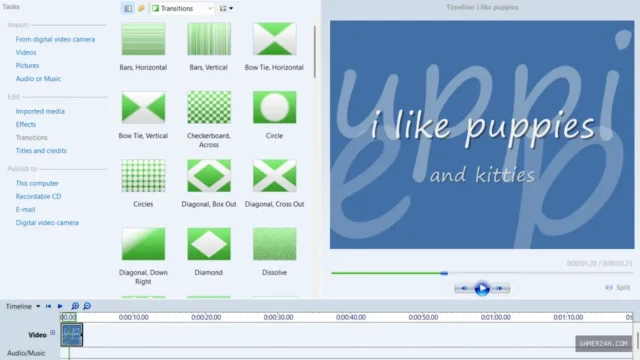Open Titles and credits
The height and width of the screenshot is (360, 640).
click(x=41, y=151)
